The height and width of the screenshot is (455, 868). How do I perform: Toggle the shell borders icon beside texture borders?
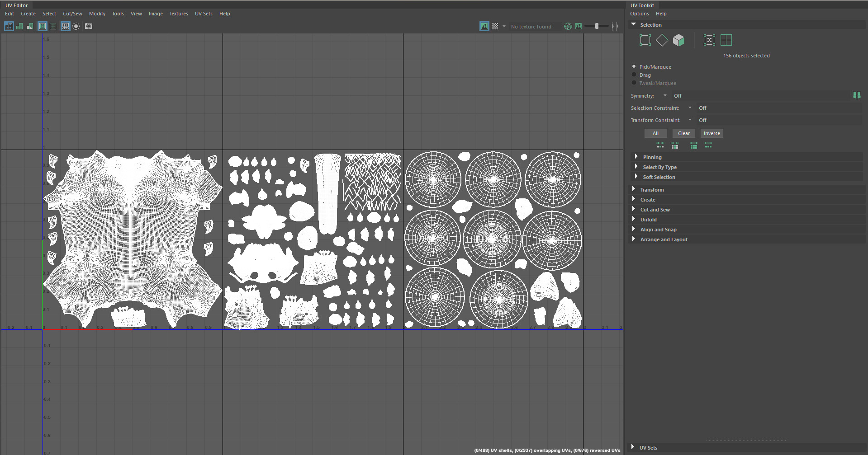click(53, 26)
